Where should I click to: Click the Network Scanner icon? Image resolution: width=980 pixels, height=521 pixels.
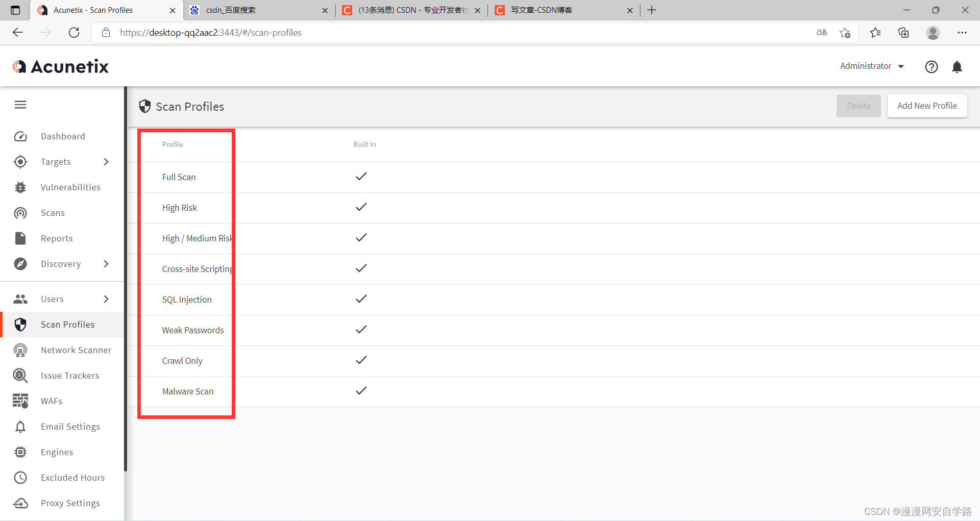[20, 350]
